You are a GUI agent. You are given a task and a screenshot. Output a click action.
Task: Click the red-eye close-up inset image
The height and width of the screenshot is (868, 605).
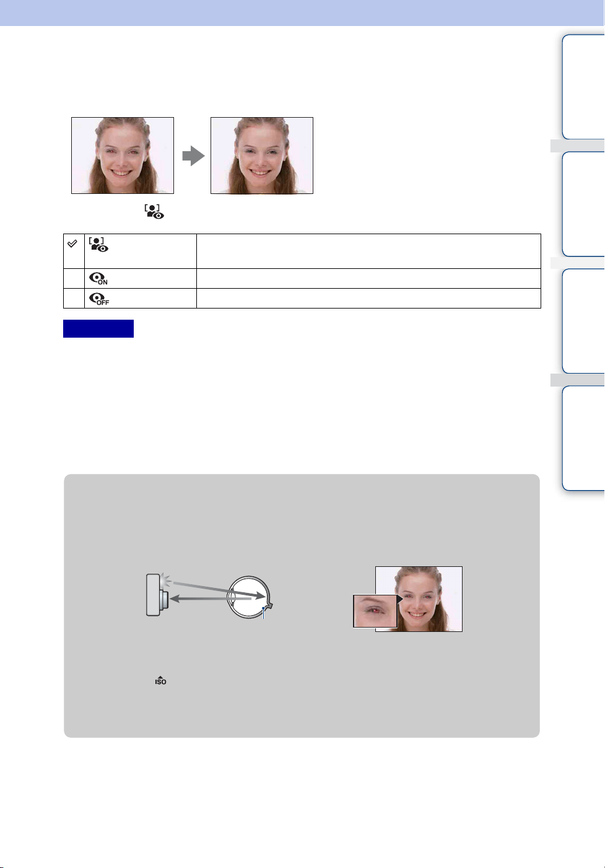375,611
